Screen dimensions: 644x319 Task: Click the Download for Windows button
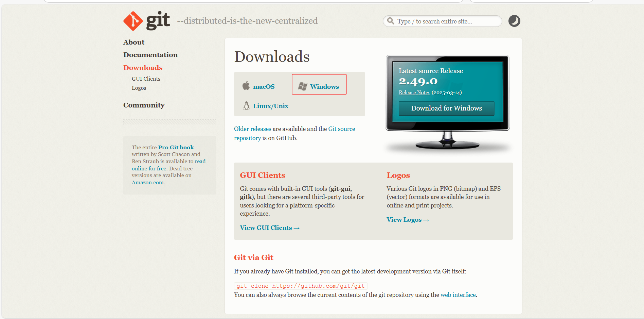(446, 108)
